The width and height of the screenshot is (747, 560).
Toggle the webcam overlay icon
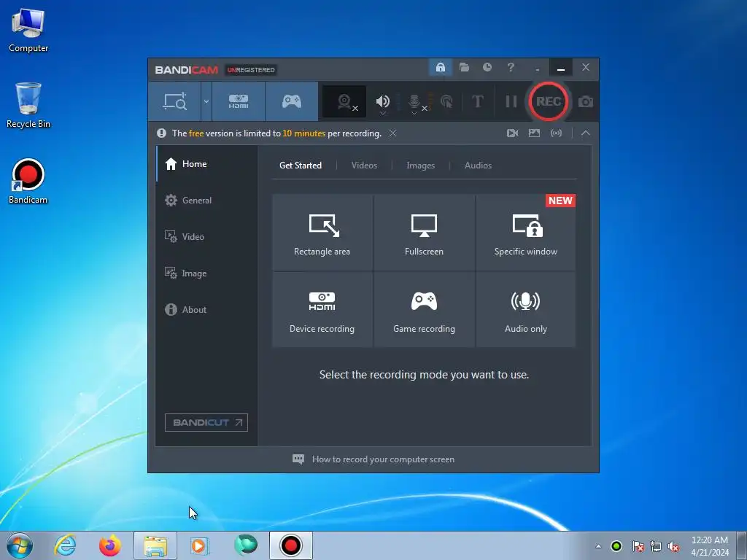click(344, 101)
